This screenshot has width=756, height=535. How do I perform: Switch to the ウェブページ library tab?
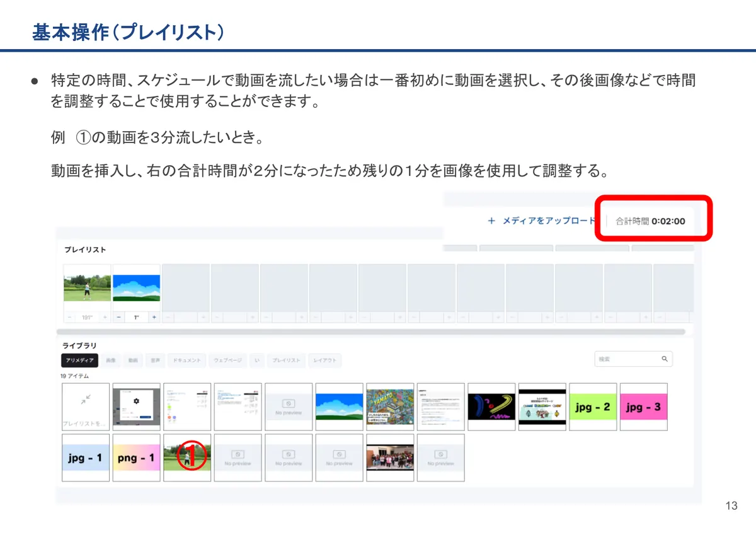(228, 360)
